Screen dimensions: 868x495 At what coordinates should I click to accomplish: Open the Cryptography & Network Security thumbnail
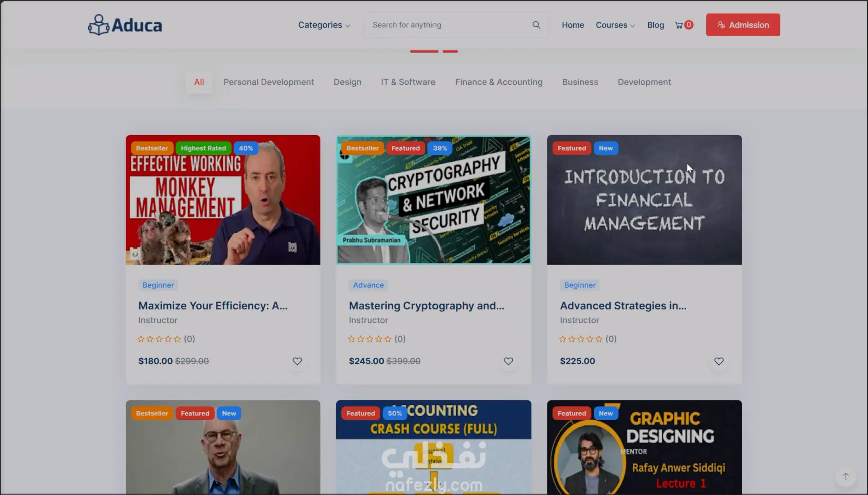434,200
